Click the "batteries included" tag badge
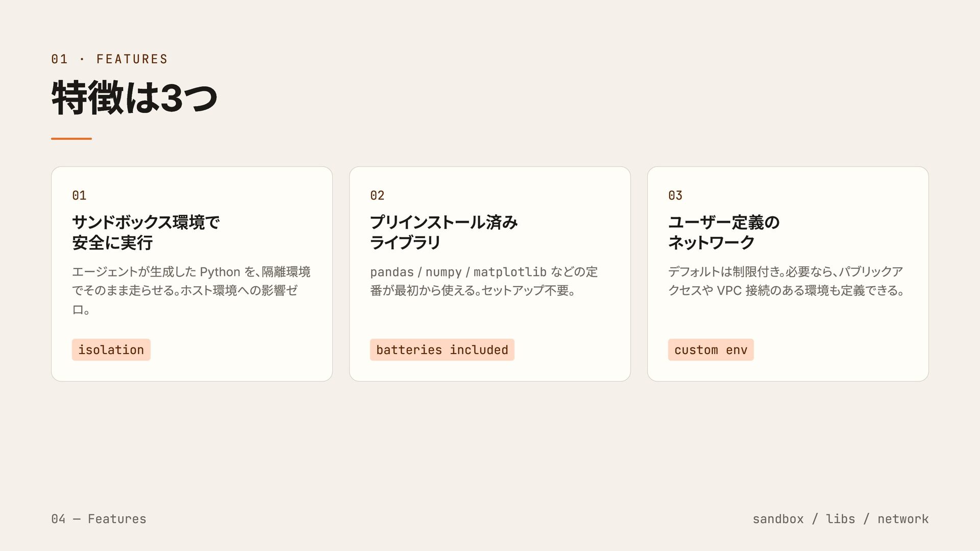Screen dimensions: 980x551 tap(442, 350)
